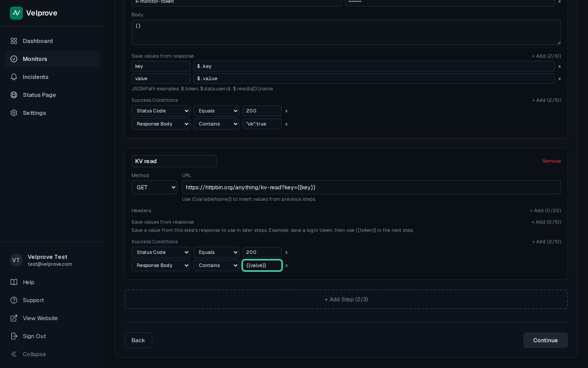Image resolution: width=588 pixels, height=368 pixels.
Task: Open the Incidents page
Action: pyautogui.click(x=52, y=77)
